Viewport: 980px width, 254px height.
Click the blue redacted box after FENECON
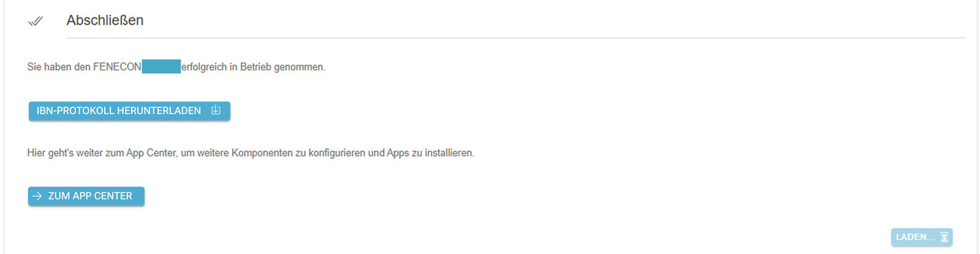(161, 66)
